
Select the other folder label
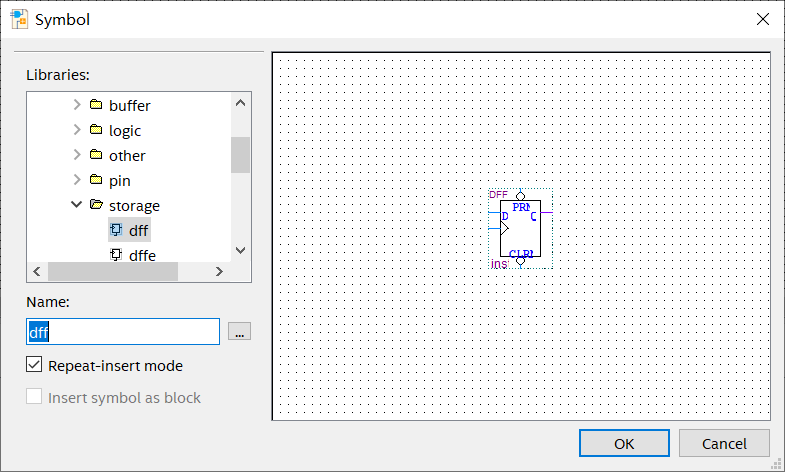click(127, 156)
